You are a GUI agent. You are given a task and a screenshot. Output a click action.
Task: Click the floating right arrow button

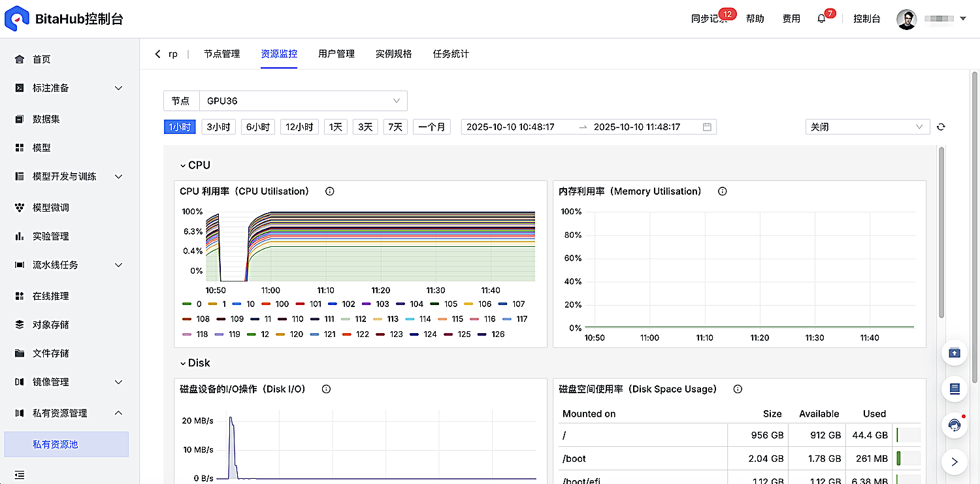tap(955, 462)
